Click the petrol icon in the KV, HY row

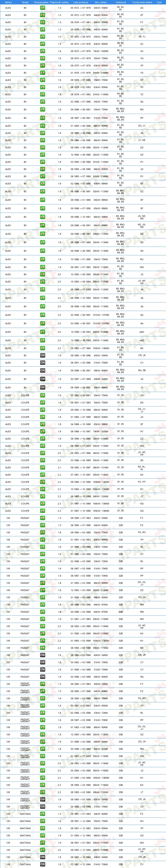[42, 482]
